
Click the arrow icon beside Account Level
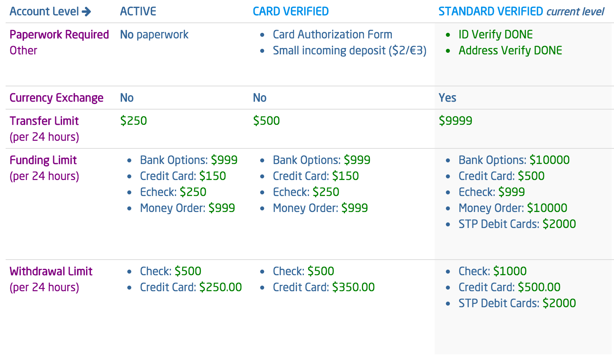point(86,12)
